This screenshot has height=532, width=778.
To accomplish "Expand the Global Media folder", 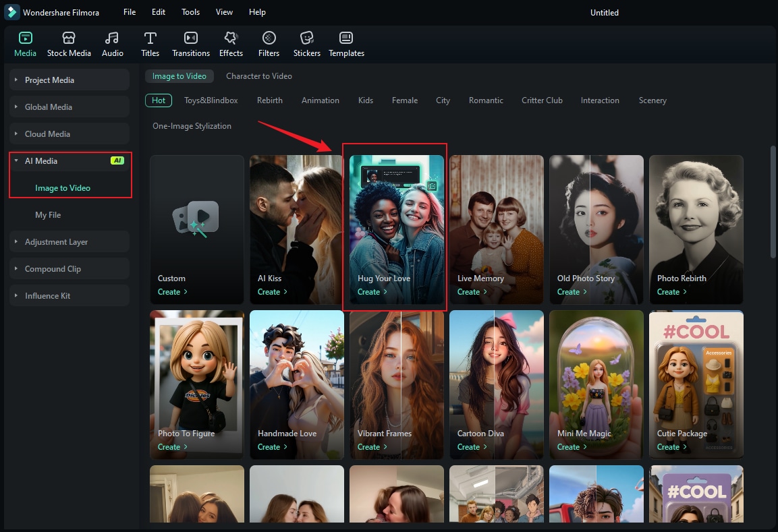I will pyautogui.click(x=16, y=107).
